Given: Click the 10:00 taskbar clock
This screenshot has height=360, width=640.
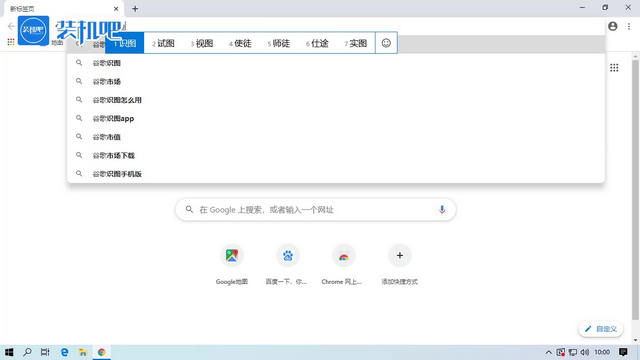Looking at the screenshot, I should [x=602, y=352].
